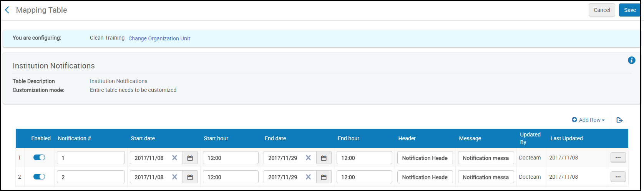The width and height of the screenshot is (644, 191).
Task: Click the export list icon above table
Action: (x=619, y=120)
